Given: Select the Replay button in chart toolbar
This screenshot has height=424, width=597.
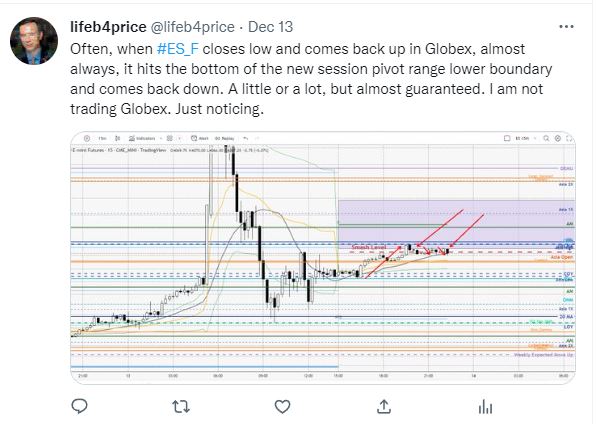Looking at the screenshot, I should 225,138.
